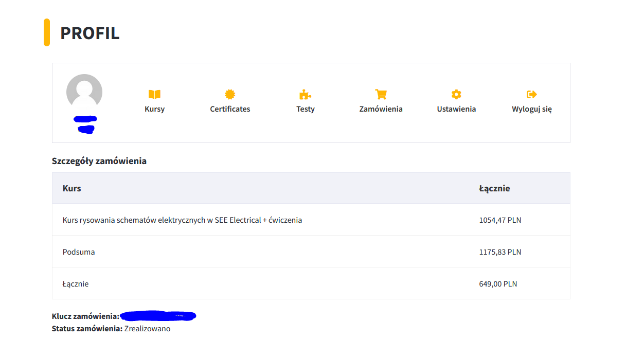Open the Ustawienia text label
This screenshot has height=357, width=644.
point(456,109)
